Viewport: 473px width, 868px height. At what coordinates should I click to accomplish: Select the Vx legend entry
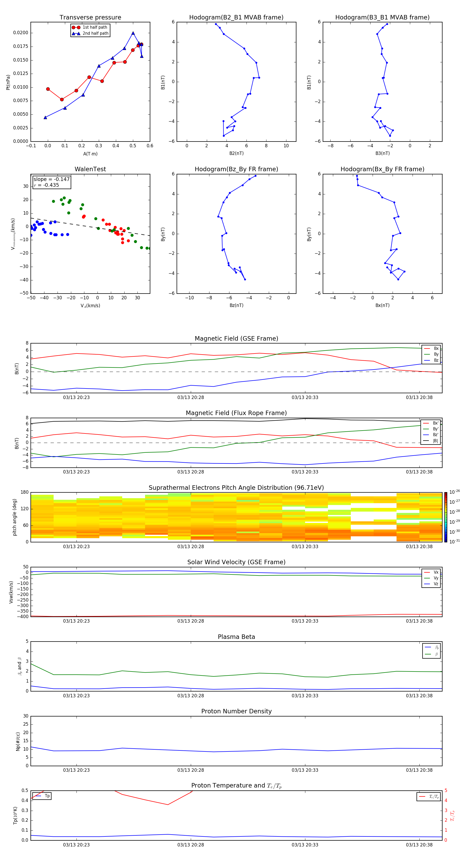[431, 572]
